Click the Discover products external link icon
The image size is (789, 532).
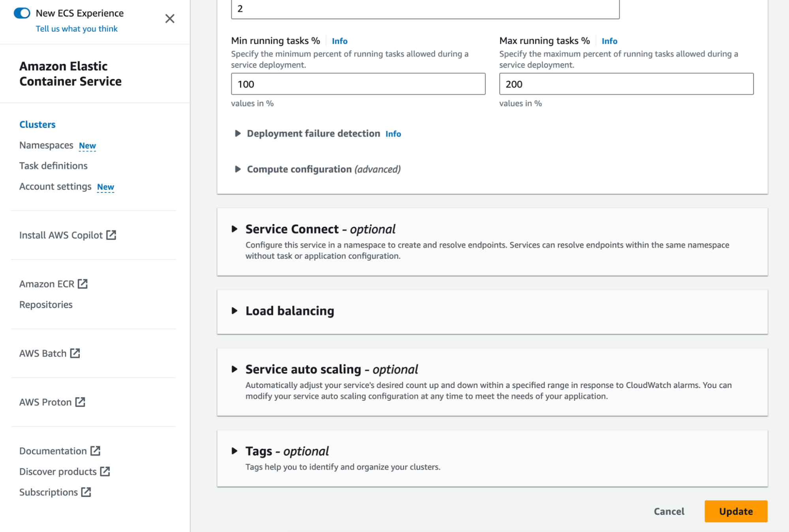[x=105, y=472]
